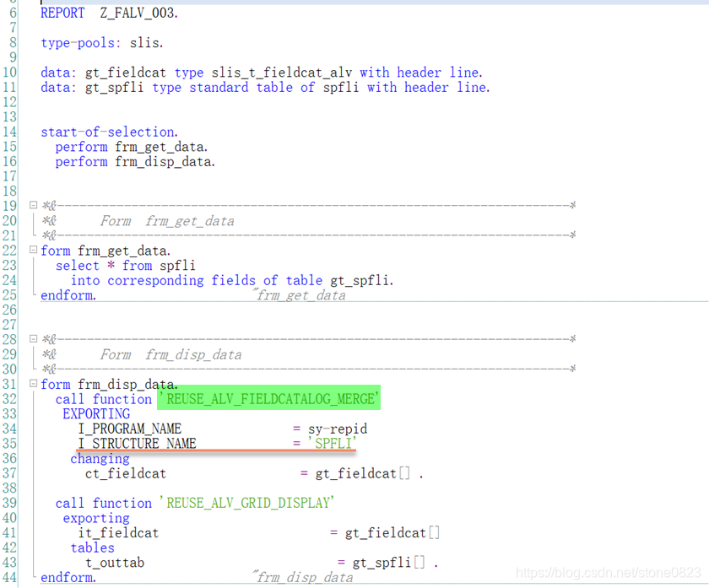Click endform on line 25
This screenshot has height=588, width=709.
68,295
